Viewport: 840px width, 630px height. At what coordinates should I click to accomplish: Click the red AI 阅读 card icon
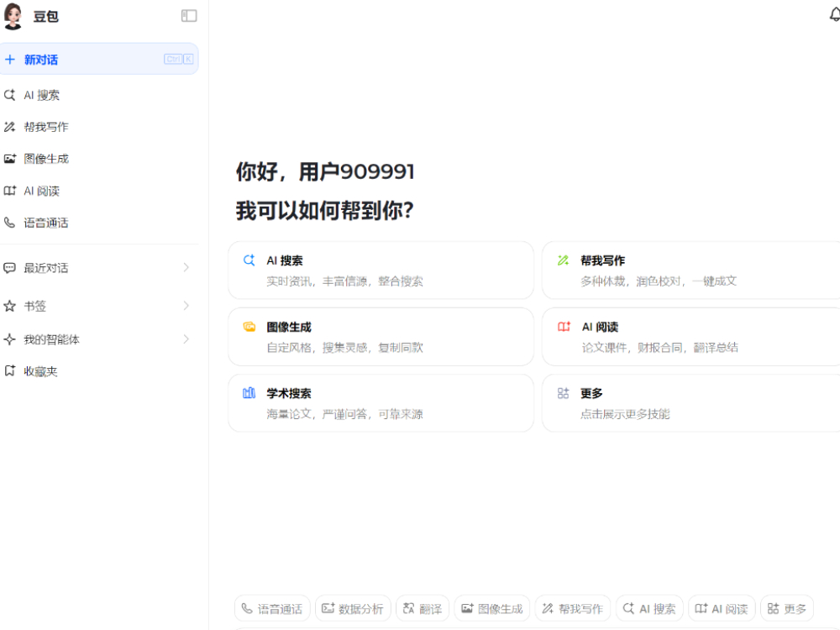click(564, 327)
